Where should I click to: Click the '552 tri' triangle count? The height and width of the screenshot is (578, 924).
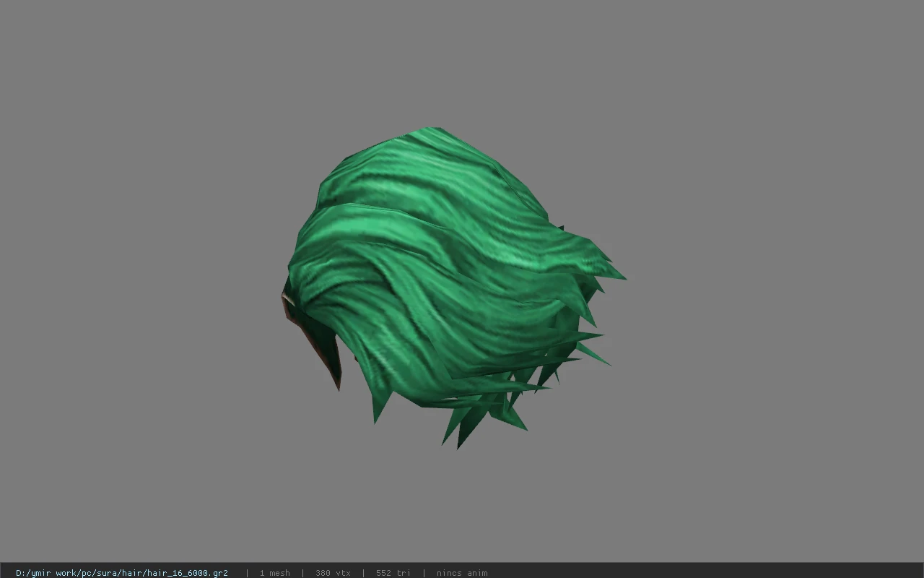pos(393,573)
